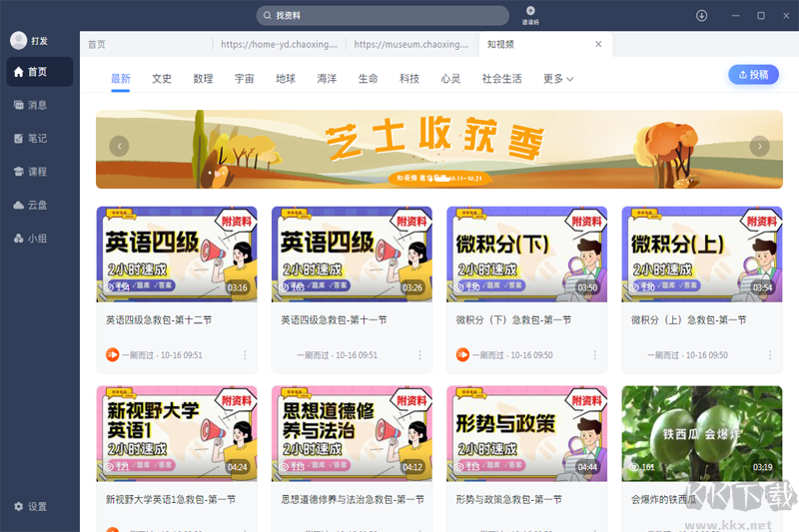Viewport: 799px width, 532px height.
Task: Open title 形势与政策急救包-第一节
Action: point(509,499)
